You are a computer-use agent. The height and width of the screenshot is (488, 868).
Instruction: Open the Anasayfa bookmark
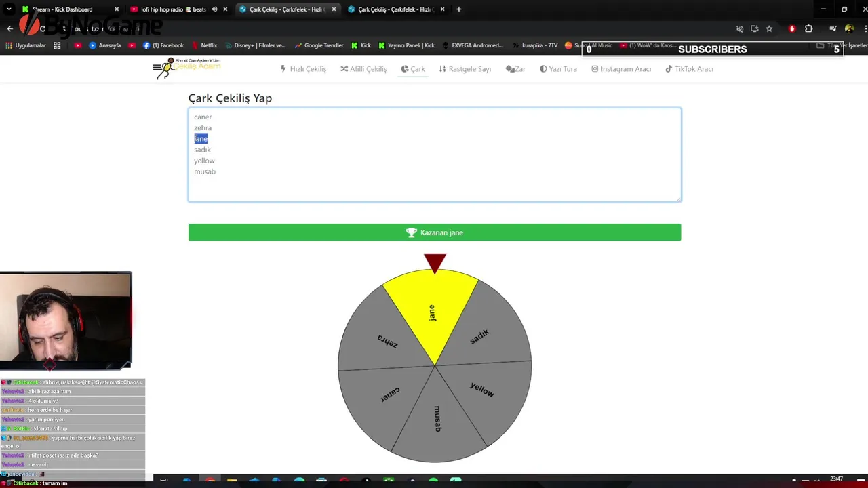click(104, 45)
